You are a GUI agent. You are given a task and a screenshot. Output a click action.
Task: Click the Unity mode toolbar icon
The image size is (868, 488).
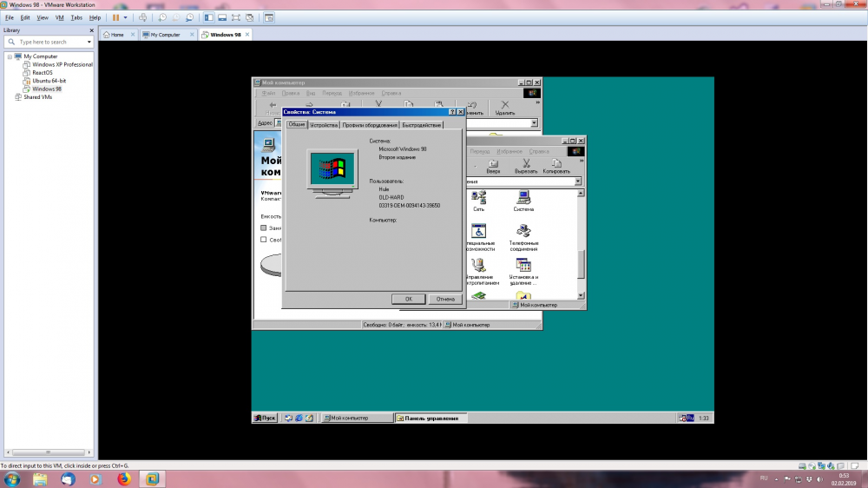[250, 17]
